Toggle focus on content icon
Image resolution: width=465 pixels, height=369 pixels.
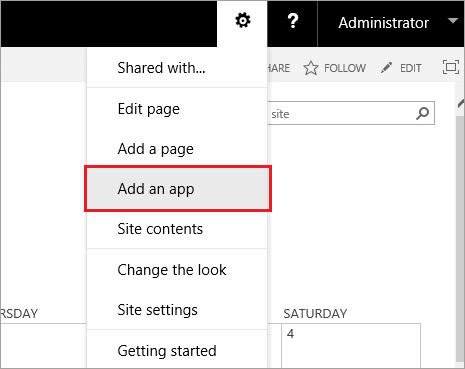451,67
